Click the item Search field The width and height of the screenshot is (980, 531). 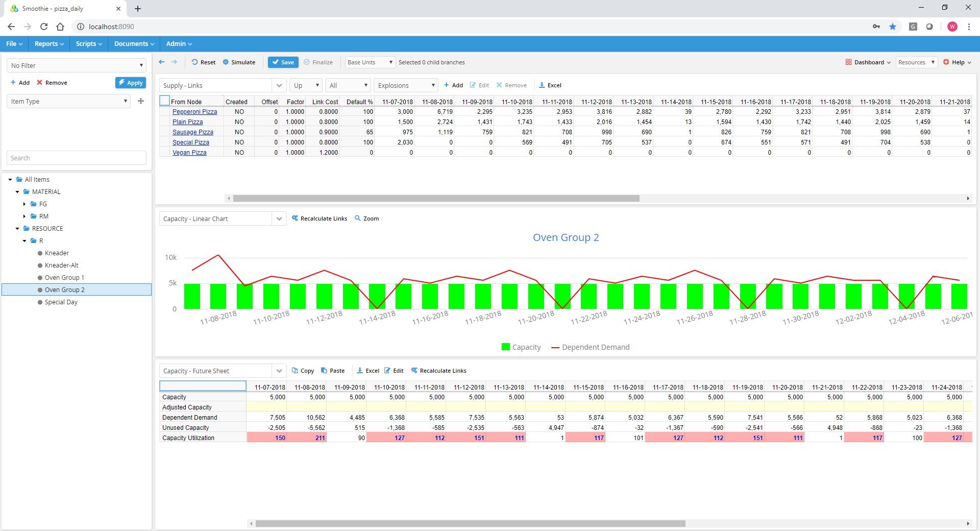[77, 158]
